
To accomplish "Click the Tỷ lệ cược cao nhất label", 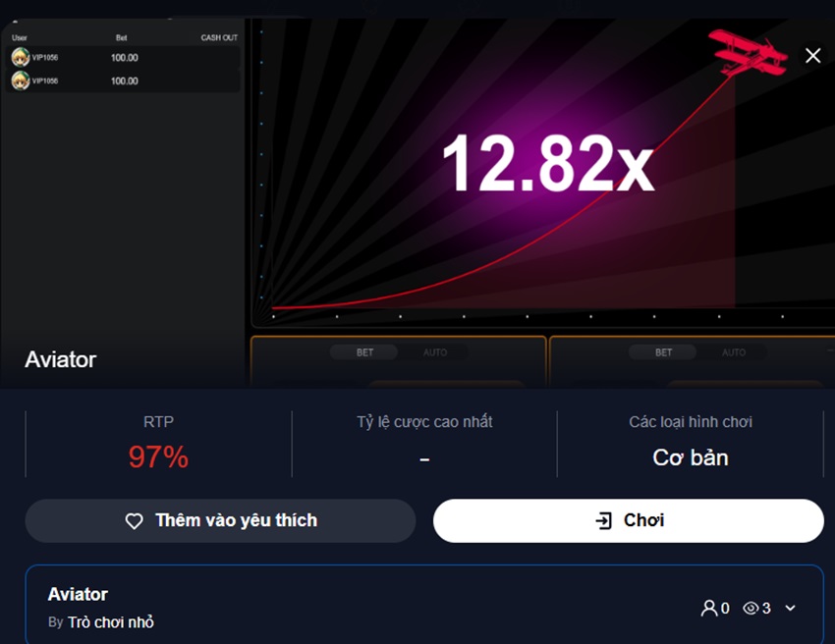I will [x=424, y=421].
